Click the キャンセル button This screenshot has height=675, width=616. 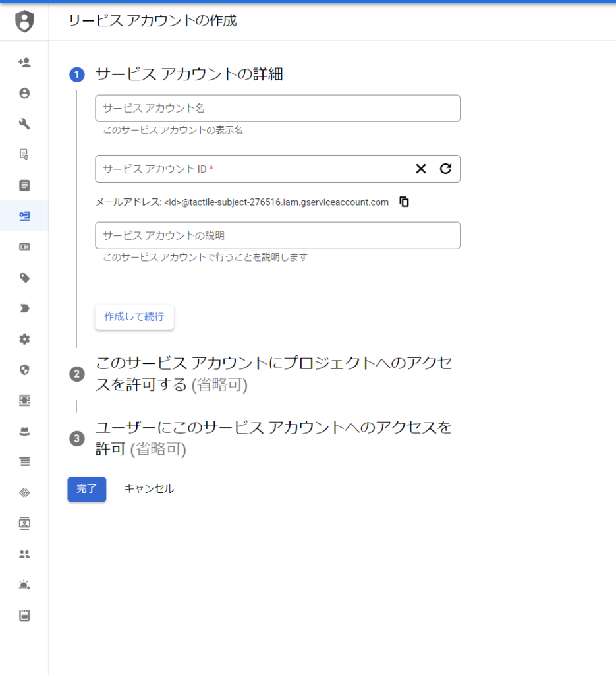tap(149, 489)
